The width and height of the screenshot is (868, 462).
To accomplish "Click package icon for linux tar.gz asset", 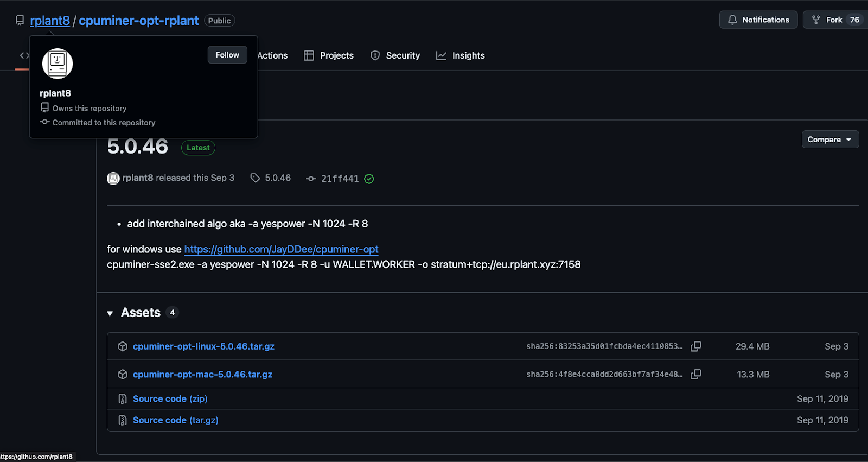I will click(x=123, y=346).
